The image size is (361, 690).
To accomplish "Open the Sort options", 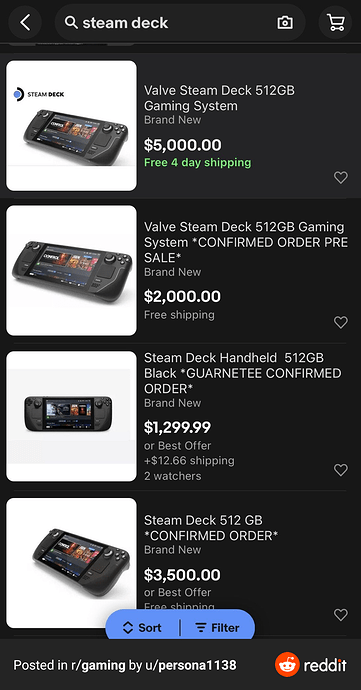I will click(142, 628).
